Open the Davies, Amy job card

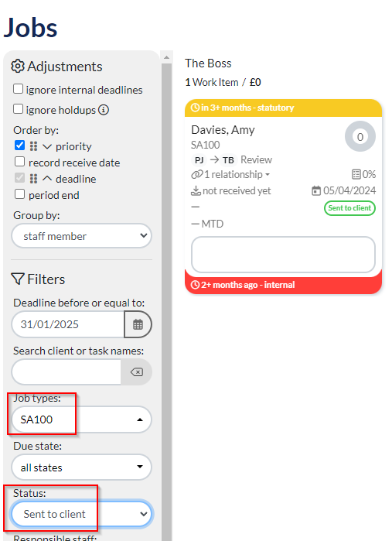[x=223, y=130]
